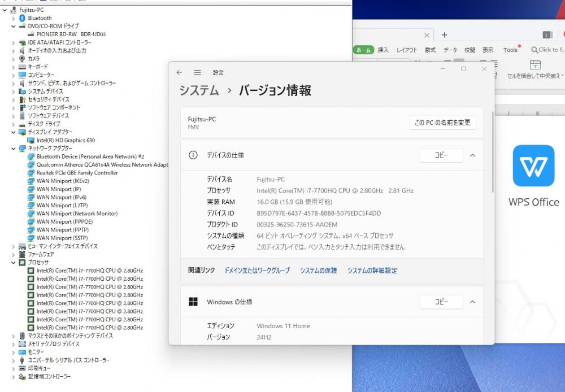Open the WPS レイアウト ribbon tab
Screen dimensions: 565x392
tap(406, 50)
